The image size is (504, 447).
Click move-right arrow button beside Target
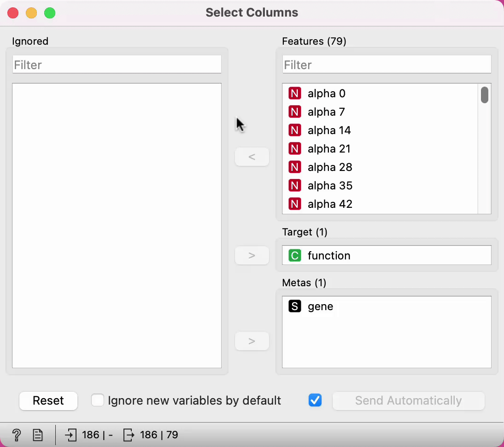click(252, 256)
